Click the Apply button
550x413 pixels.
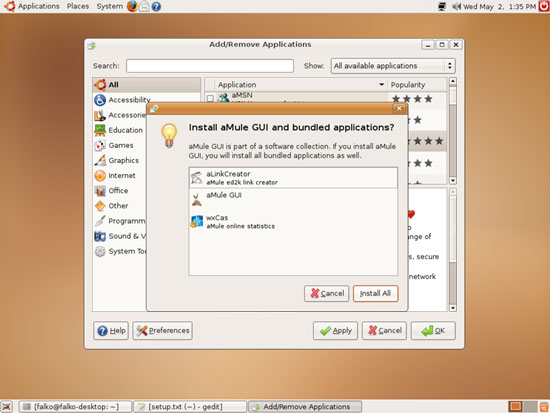pyautogui.click(x=335, y=331)
